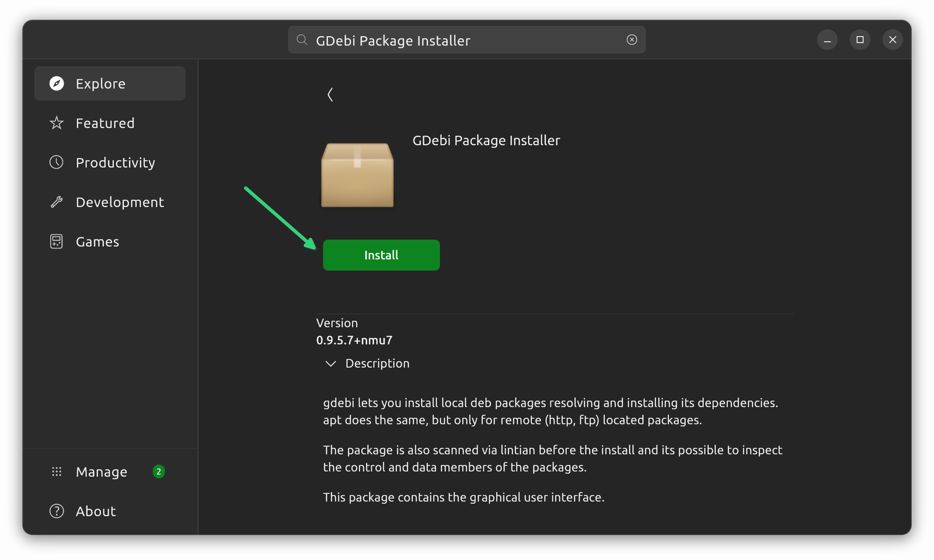
Task: Clear the search field with the X icon
Action: tap(632, 40)
